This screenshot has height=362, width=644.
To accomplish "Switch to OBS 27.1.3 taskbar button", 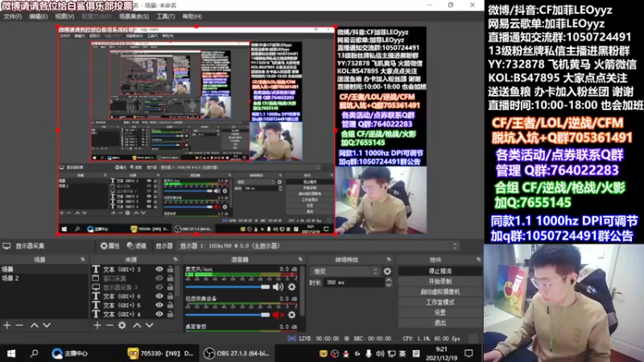I will (237, 353).
